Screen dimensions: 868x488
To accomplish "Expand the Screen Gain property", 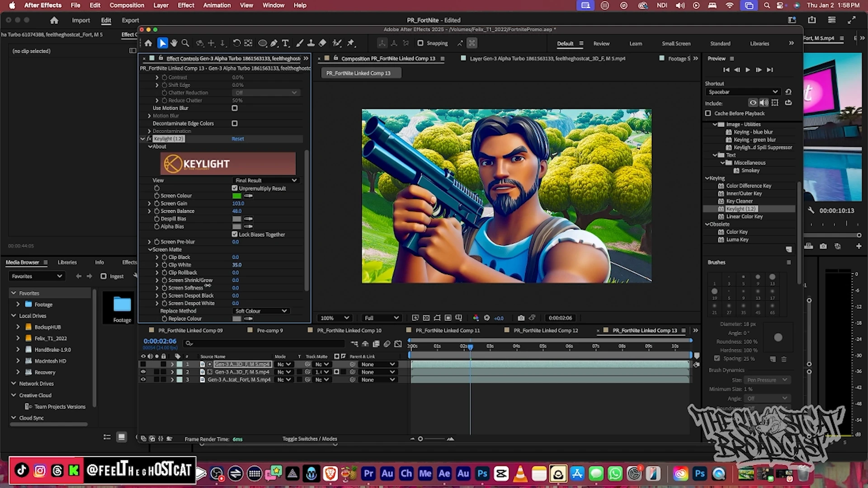I will tap(150, 203).
